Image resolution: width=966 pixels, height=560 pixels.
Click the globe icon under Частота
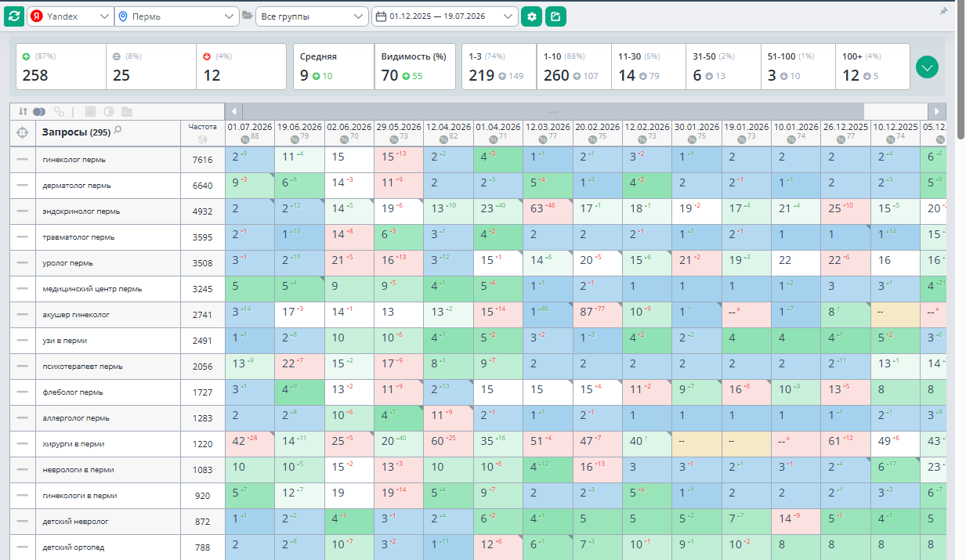point(203,139)
